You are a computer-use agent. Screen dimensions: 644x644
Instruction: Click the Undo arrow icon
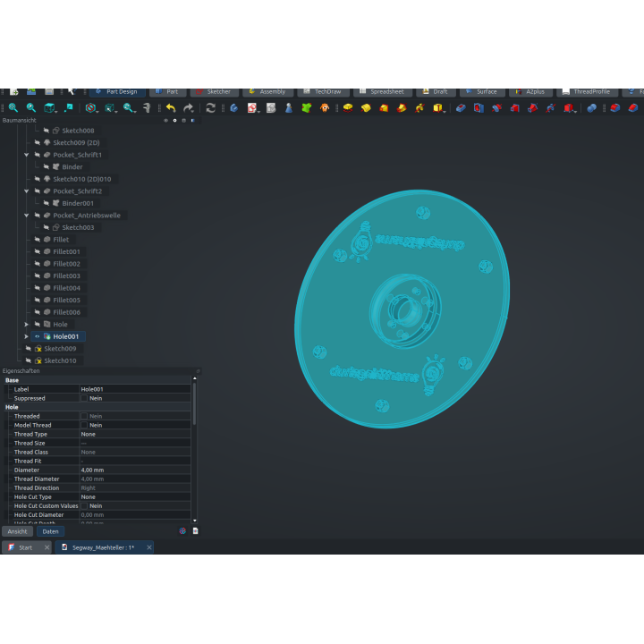[171, 107]
